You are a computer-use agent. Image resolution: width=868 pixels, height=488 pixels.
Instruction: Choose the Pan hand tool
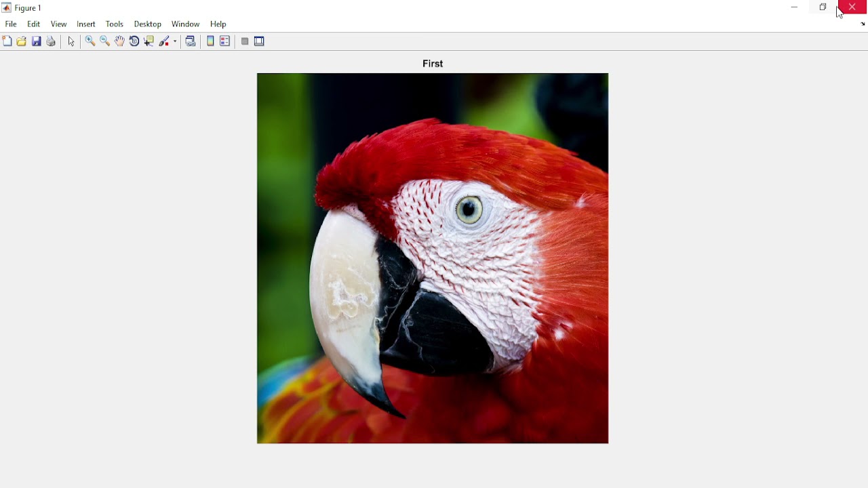[119, 41]
